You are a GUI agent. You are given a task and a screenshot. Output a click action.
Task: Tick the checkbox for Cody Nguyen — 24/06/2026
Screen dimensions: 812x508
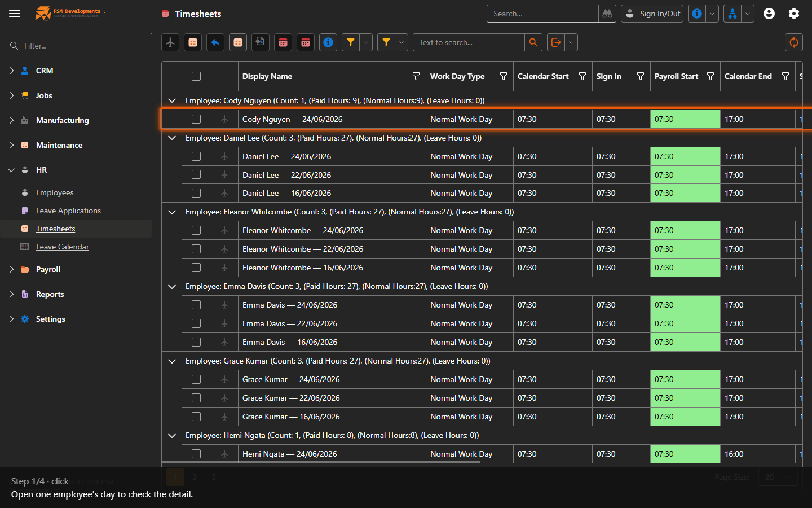coord(196,119)
